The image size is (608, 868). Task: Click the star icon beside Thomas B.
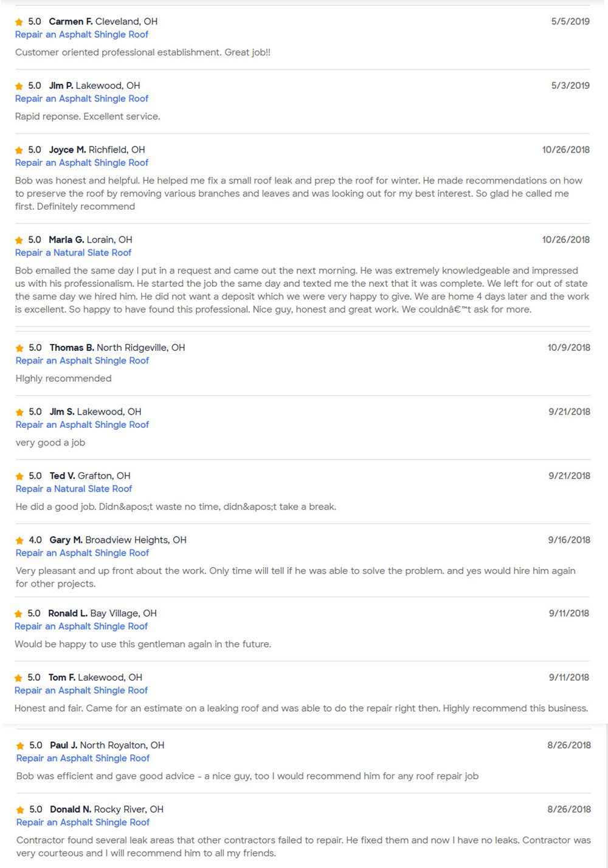(19, 348)
